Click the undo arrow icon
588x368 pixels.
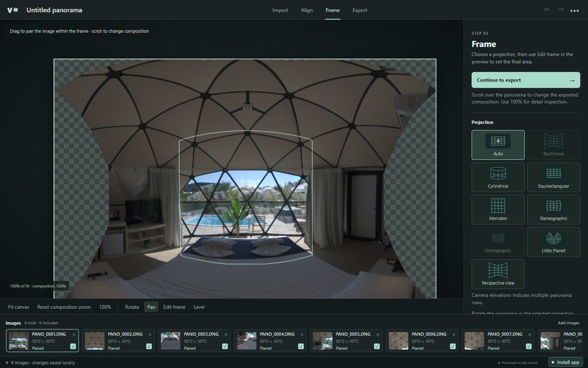[x=547, y=10]
